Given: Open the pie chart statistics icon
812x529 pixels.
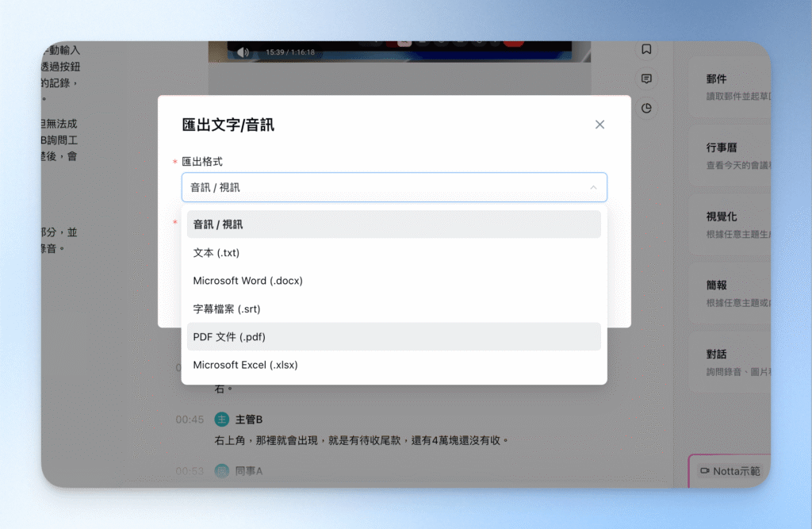Looking at the screenshot, I should point(646,109).
